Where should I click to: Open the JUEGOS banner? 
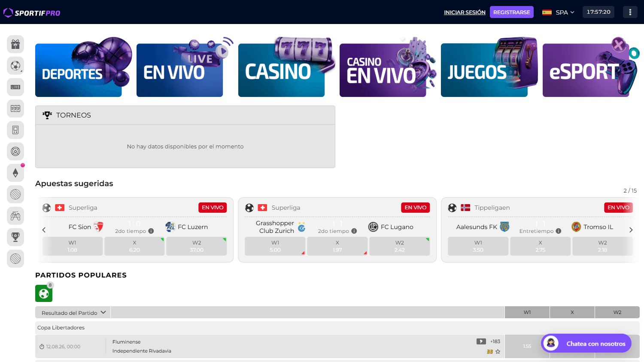click(489, 68)
